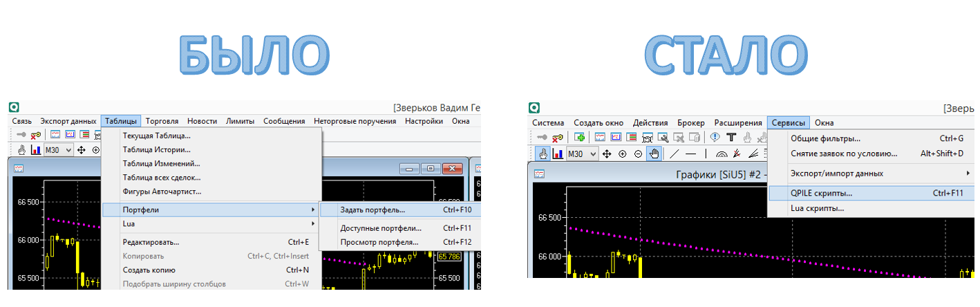Click chart icon in Графики [SiU5] title bar
980x307 pixels.
coord(539,174)
